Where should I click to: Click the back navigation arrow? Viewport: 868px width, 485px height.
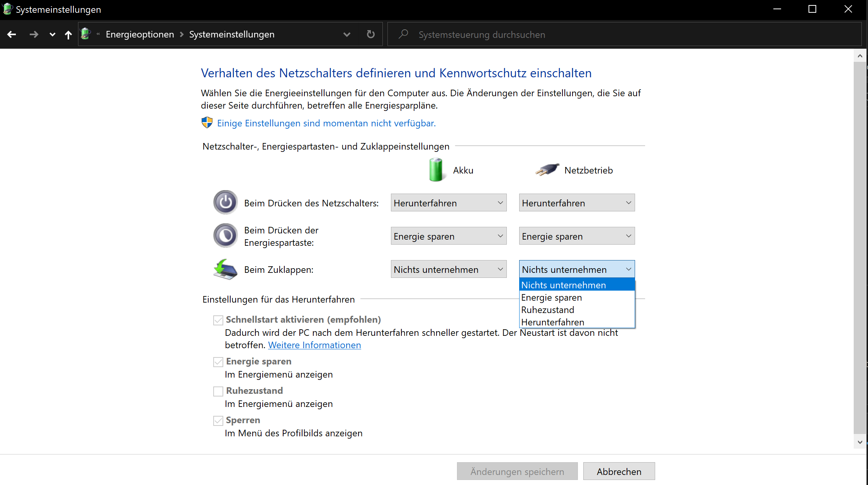coord(12,34)
